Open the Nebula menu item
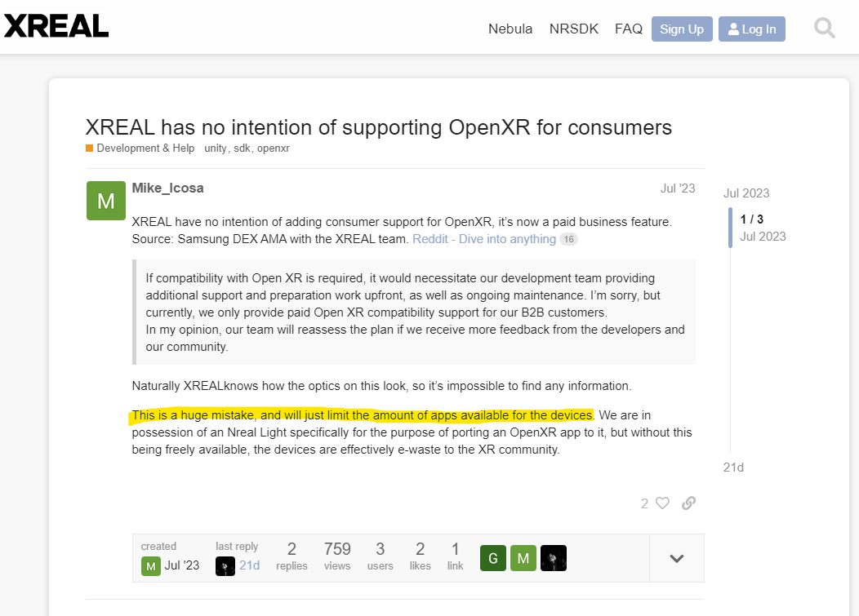Screen dimensions: 859x616 510,29
